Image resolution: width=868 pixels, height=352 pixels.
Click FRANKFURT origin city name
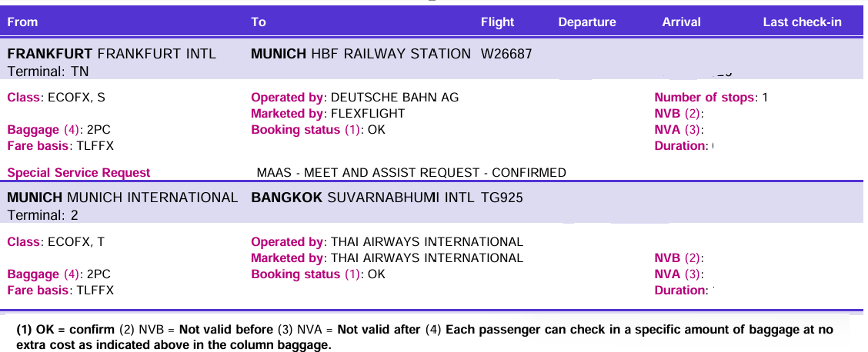pyautogui.click(x=50, y=54)
